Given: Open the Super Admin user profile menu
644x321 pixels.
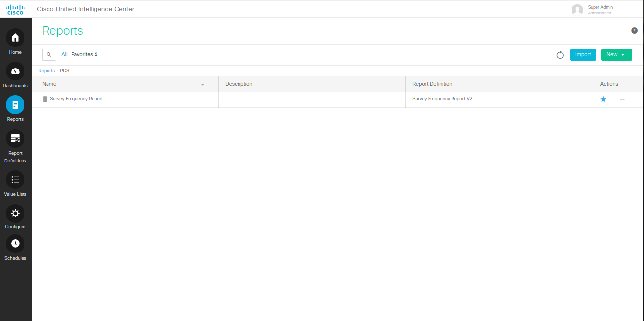Looking at the screenshot, I should point(599,10).
